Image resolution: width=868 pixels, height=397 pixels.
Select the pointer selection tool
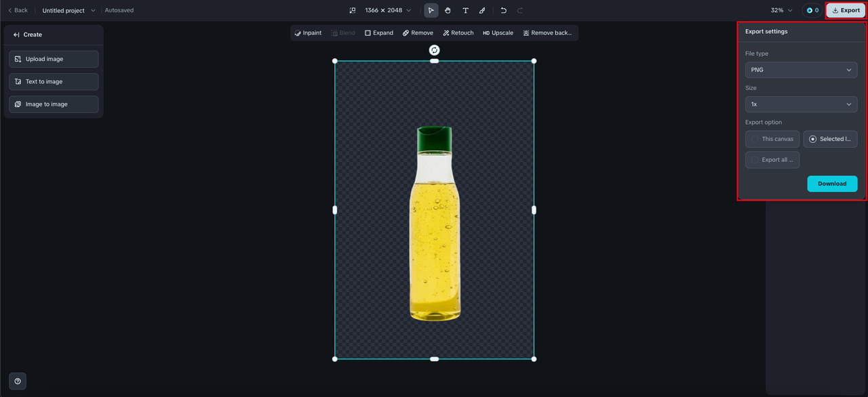pyautogui.click(x=431, y=10)
